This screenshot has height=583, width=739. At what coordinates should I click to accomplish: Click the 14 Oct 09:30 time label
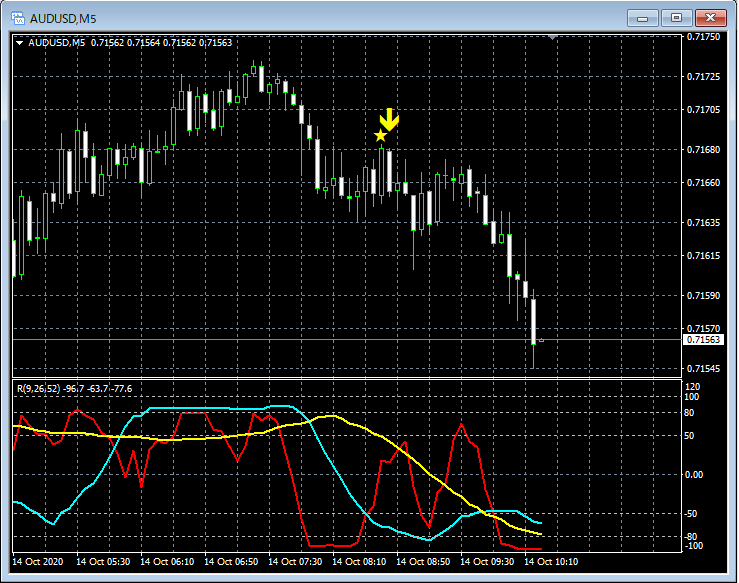(487, 562)
